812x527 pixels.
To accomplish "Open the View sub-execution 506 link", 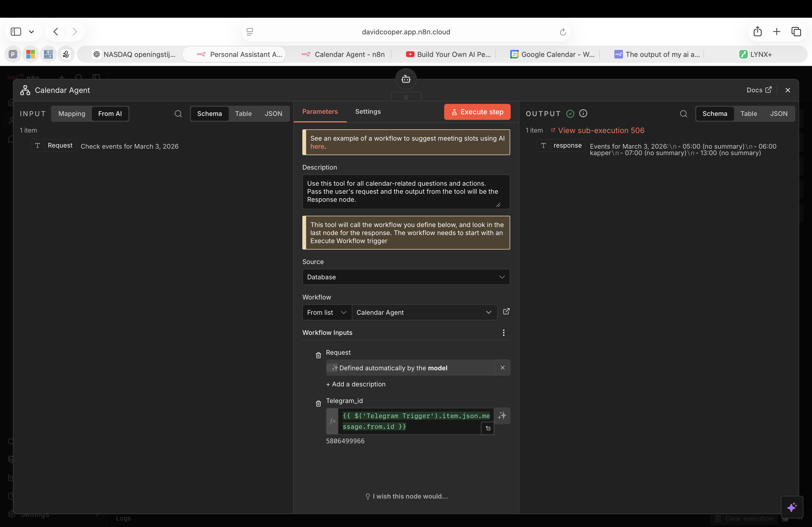I will click(601, 131).
